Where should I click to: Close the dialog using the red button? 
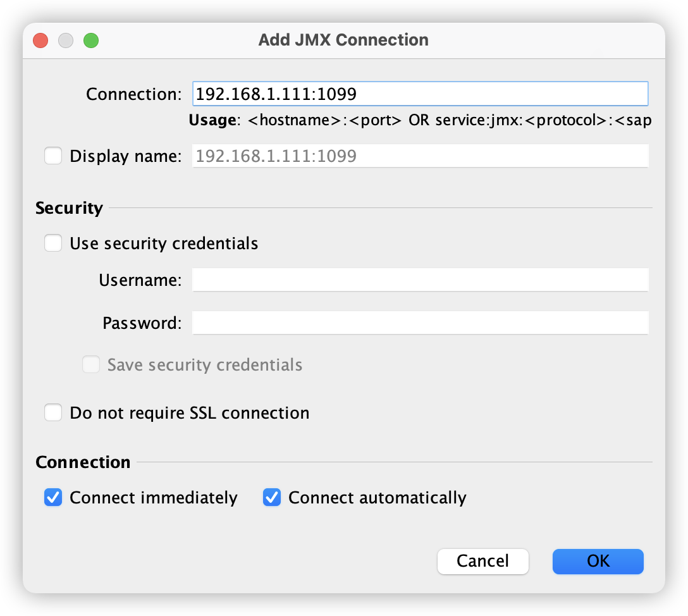(41, 40)
